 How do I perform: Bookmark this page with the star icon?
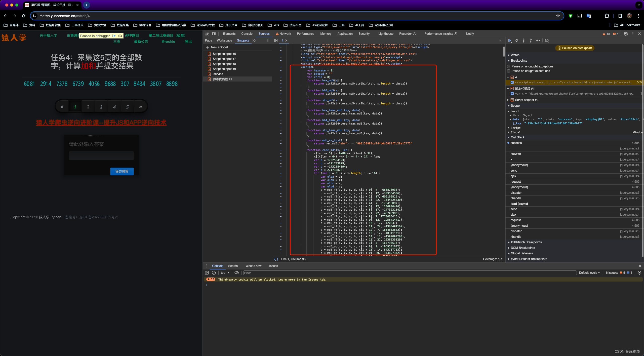pyautogui.click(x=558, y=16)
